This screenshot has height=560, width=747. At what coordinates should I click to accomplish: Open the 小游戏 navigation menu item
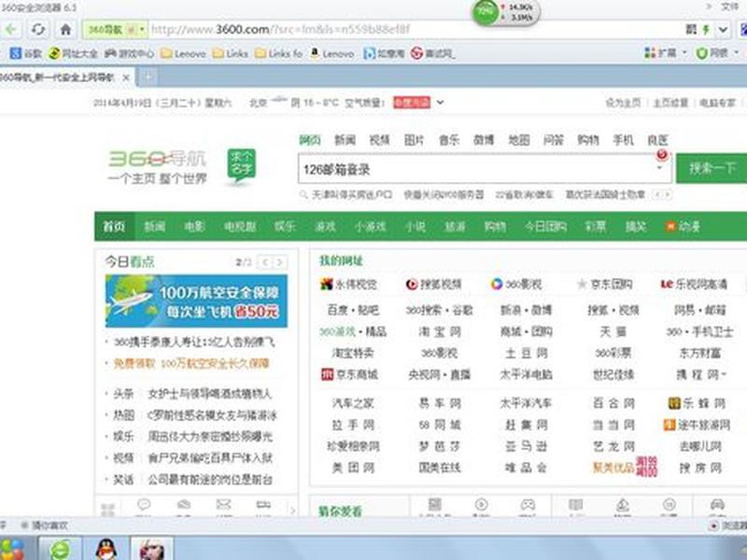370,226
